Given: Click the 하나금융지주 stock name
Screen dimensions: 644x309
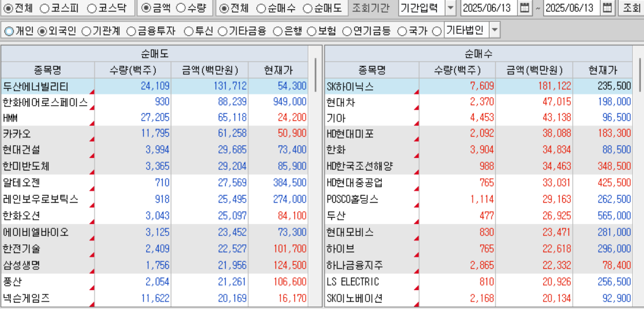Looking at the screenshot, I should pyautogui.click(x=355, y=265).
